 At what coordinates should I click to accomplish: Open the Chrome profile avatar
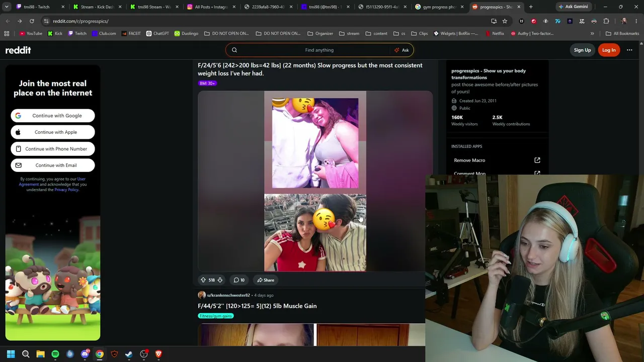tap(624, 21)
